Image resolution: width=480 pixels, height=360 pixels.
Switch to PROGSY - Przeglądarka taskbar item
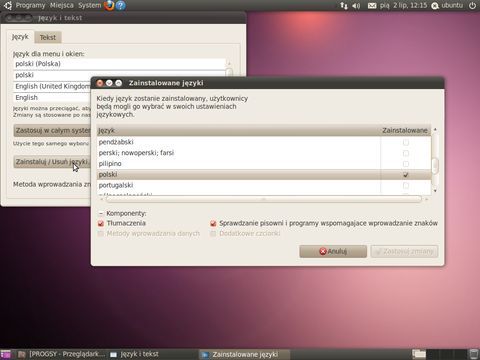click(61, 354)
